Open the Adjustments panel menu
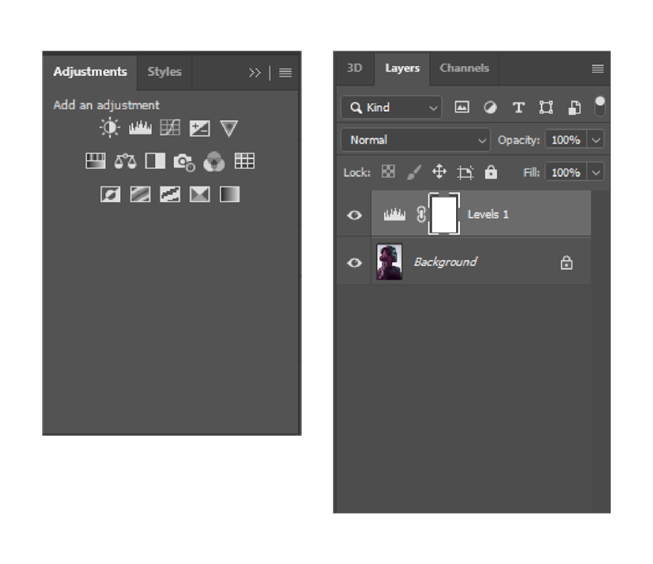 [285, 73]
